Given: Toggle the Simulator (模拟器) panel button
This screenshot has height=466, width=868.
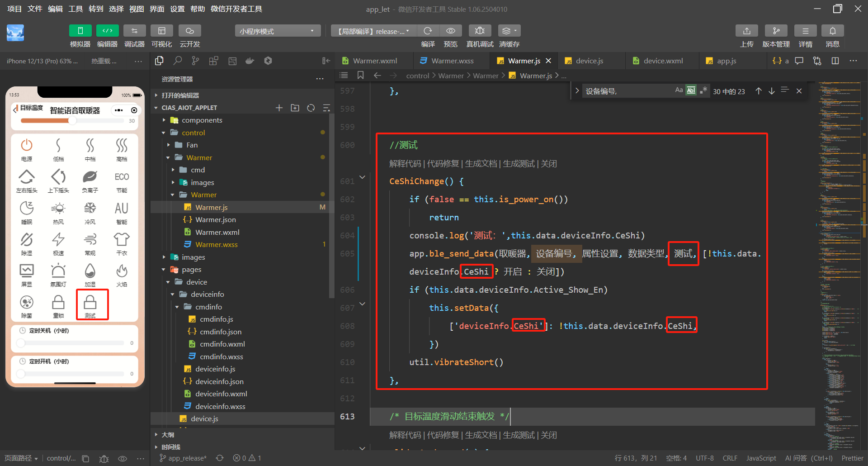Looking at the screenshot, I should point(80,31).
